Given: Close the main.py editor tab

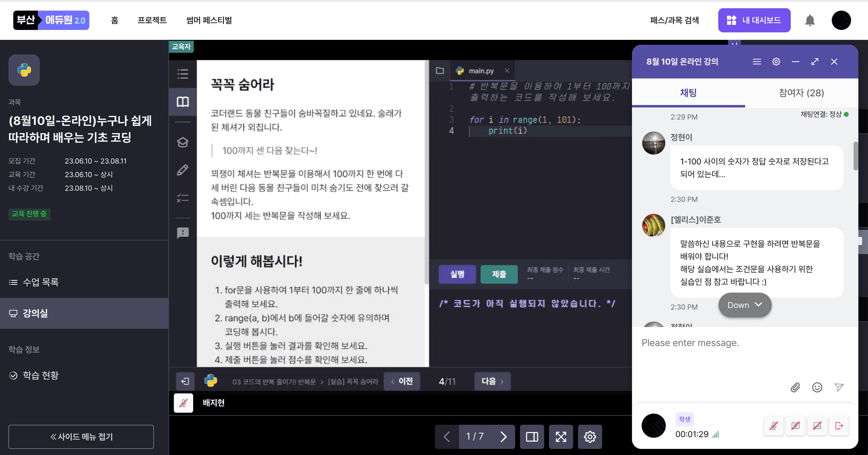Looking at the screenshot, I should pos(507,70).
